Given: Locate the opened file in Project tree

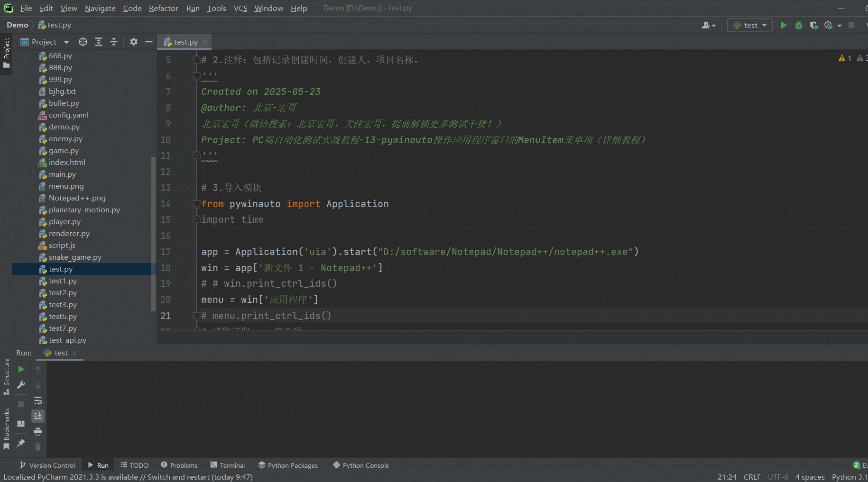Looking at the screenshot, I should point(83,42).
